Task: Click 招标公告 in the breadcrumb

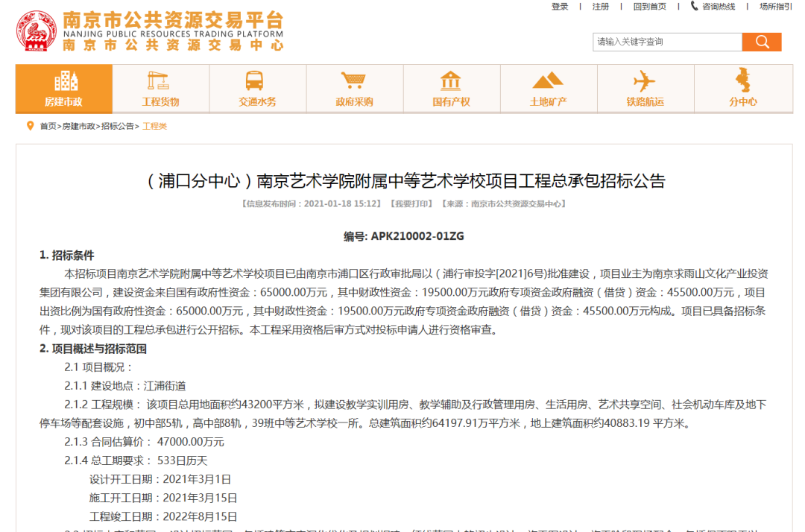Action: tap(118, 126)
